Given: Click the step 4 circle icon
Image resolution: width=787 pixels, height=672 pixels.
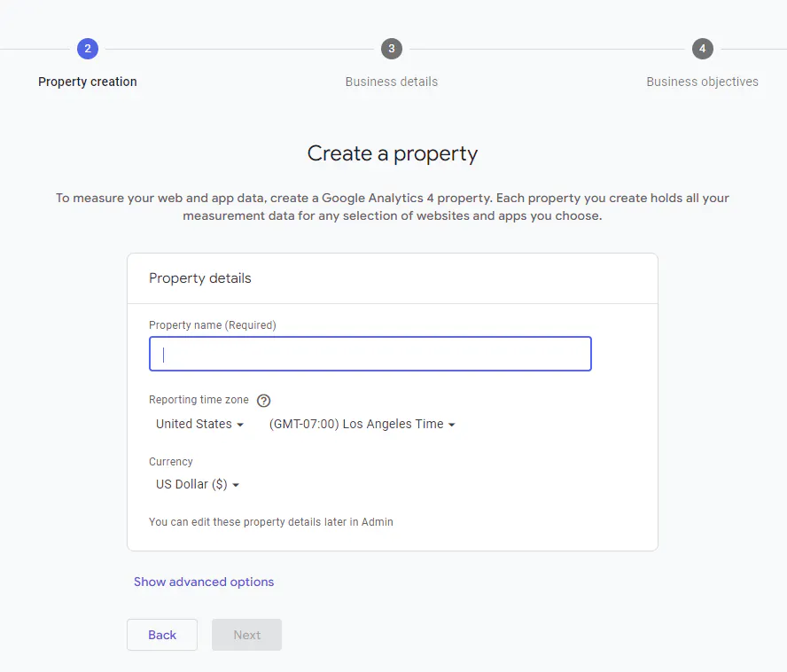Looking at the screenshot, I should click(x=702, y=49).
